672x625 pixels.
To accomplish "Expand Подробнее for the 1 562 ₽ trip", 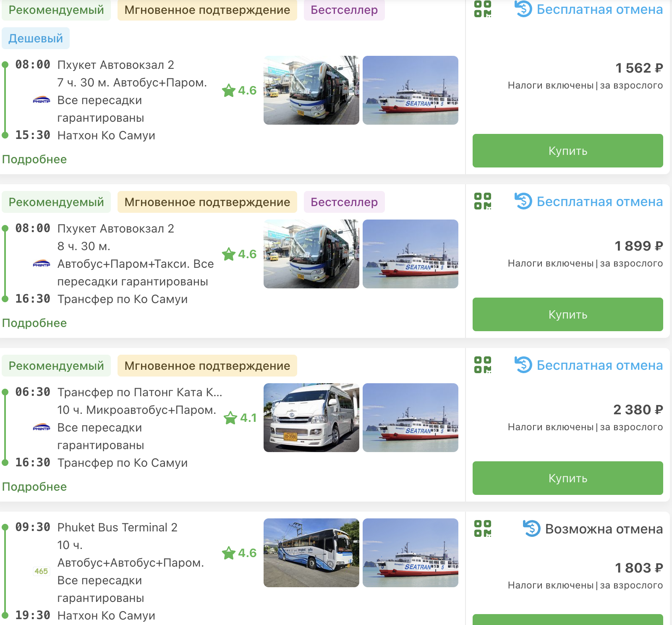I will pyautogui.click(x=34, y=160).
